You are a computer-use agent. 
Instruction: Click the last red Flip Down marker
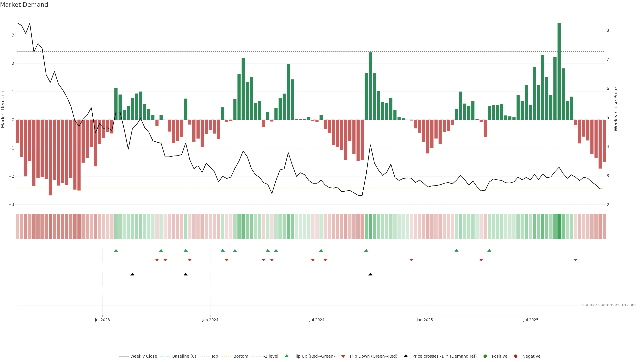[575, 260]
